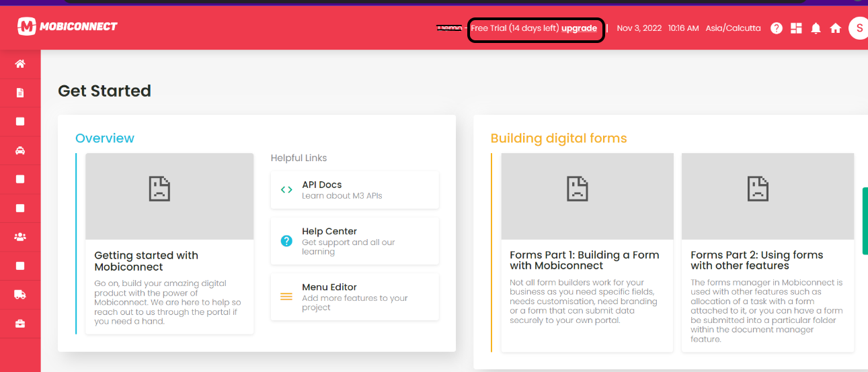Click the Get Started heading
Viewport: 868px width, 372px height.
click(104, 91)
